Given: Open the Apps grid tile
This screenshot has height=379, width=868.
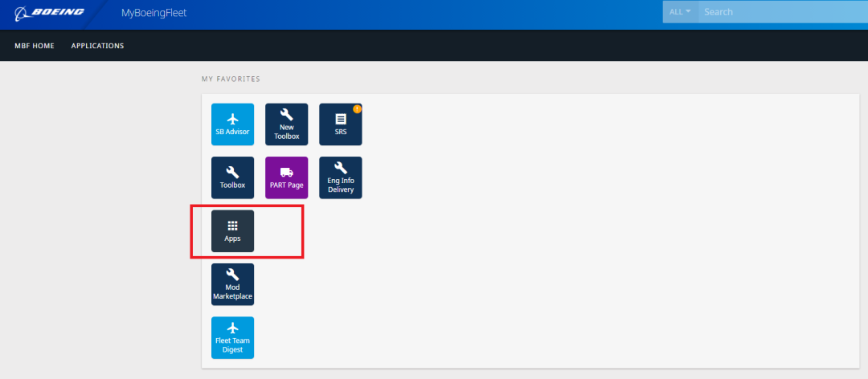Looking at the screenshot, I should click(232, 231).
